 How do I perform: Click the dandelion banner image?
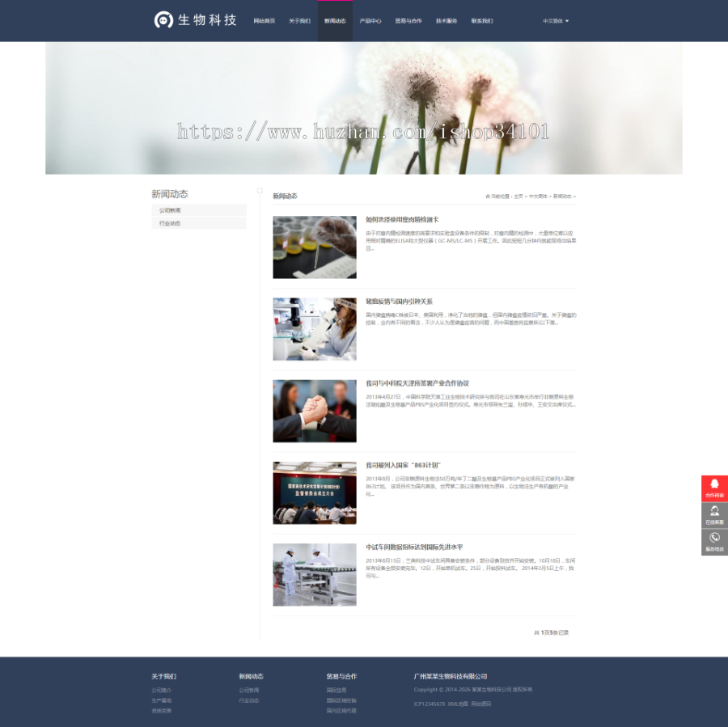click(x=364, y=108)
